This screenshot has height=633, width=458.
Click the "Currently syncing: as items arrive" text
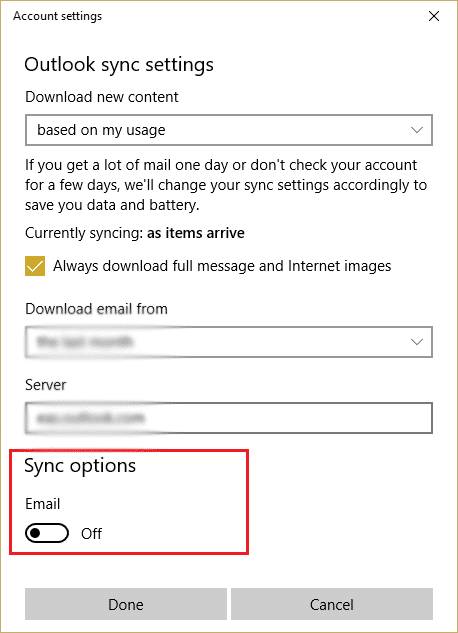pos(135,233)
